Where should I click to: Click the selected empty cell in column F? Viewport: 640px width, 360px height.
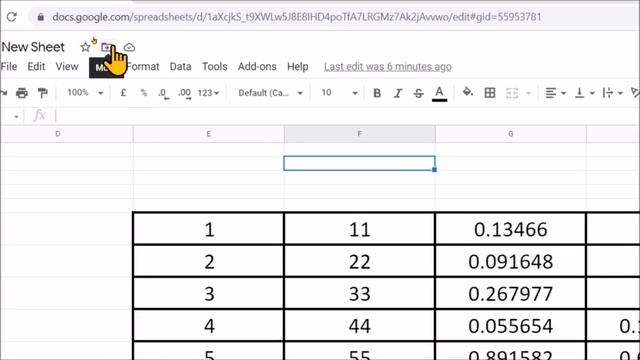(x=360, y=163)
